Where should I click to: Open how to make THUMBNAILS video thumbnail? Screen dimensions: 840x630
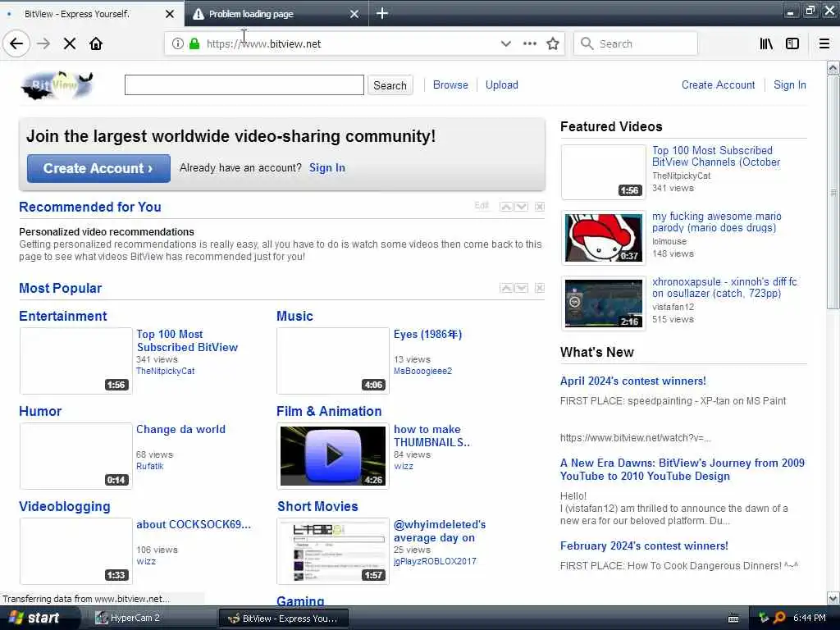[333, 456]
